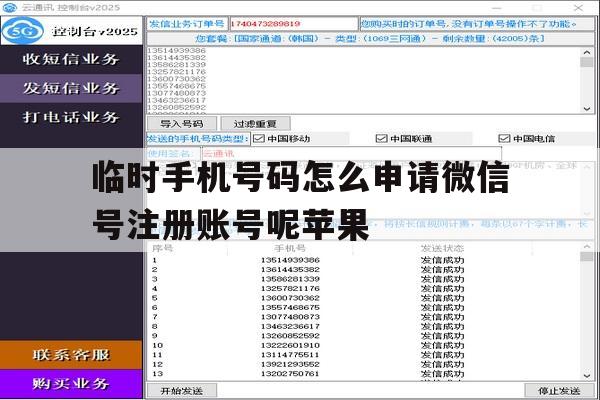Screen dimensions: 600x400
Task: Click 发信业务订单号 label
Action: pyautogui.click(x=187, y=24)
